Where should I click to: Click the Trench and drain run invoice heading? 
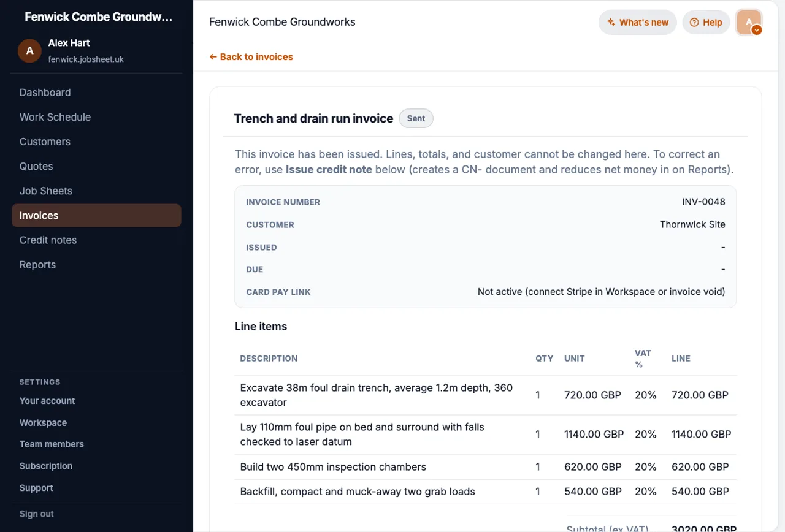point(313,119)
